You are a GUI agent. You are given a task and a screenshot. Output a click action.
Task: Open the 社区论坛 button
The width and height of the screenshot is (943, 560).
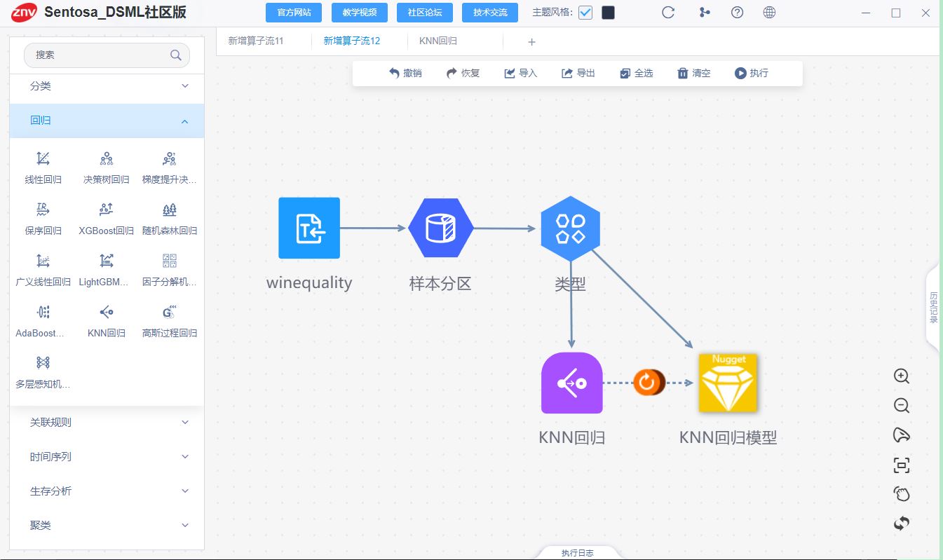425,13
